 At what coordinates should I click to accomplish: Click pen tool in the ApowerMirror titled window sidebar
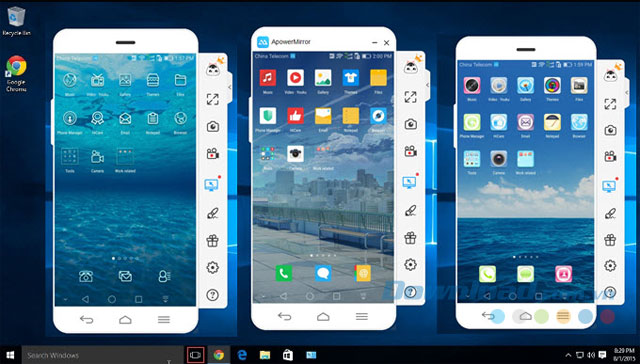(x=410, y=210)
